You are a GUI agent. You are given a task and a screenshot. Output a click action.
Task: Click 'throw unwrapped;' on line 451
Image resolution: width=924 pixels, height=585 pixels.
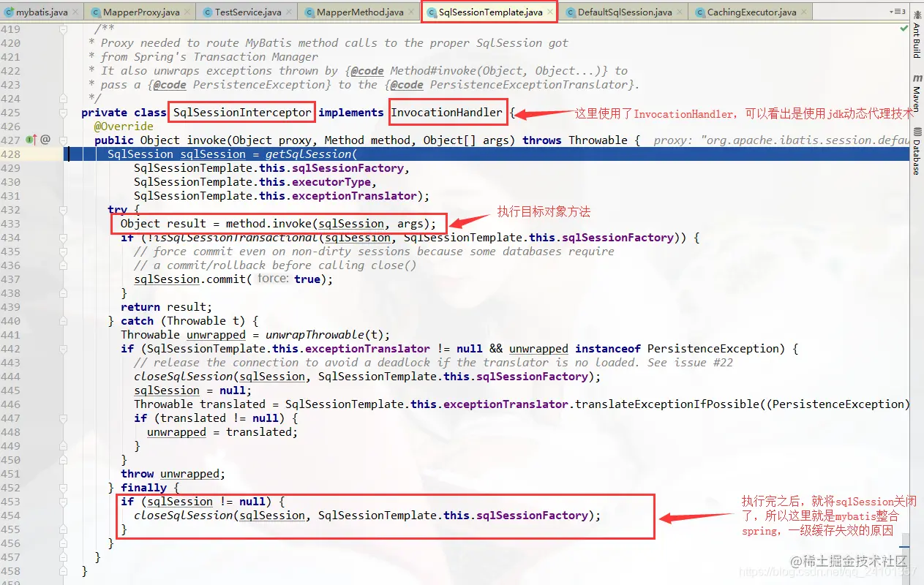pos(173,474)
